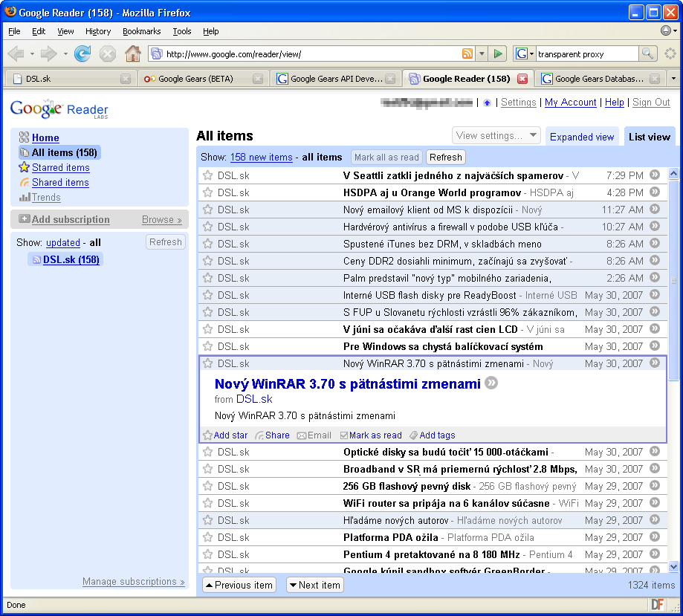Open the Tools menu
683x616 pixels.
point(181,31)
